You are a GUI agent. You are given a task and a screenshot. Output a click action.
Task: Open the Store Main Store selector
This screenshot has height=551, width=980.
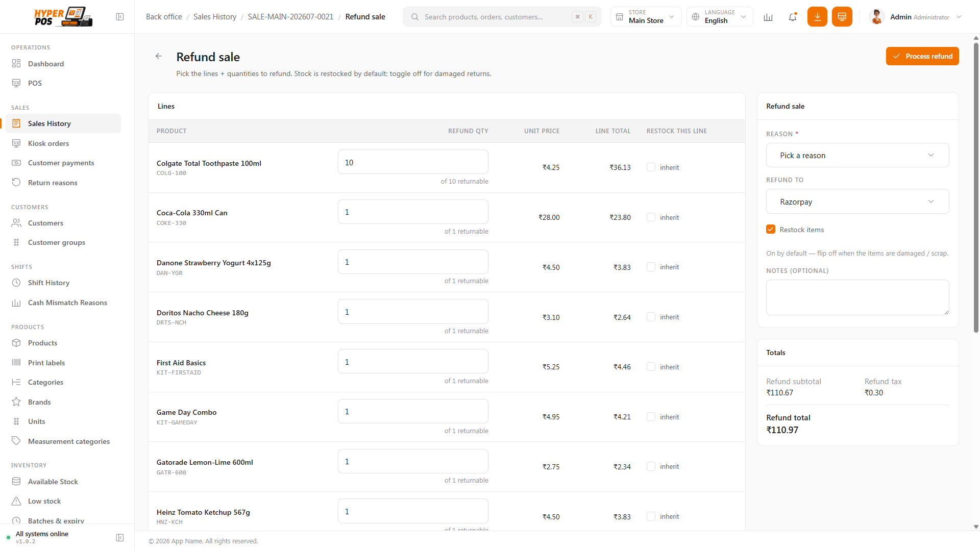pyautogui.click(x=646, y=17)
